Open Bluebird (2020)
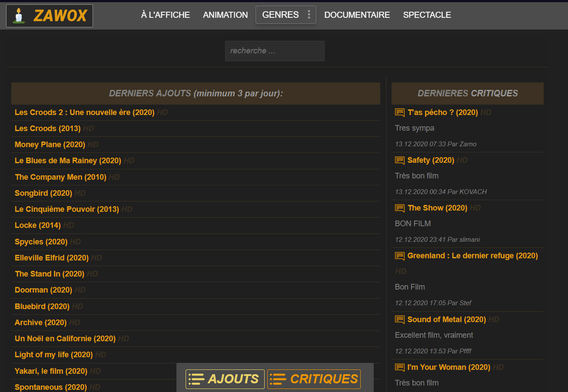568x392 pixels. coord(42,306)
